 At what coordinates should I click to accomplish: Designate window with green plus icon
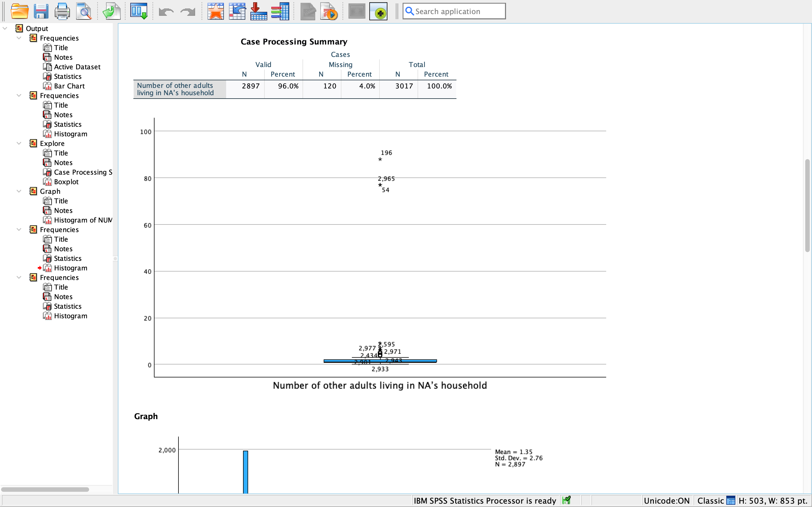click(x=378, y=11)
